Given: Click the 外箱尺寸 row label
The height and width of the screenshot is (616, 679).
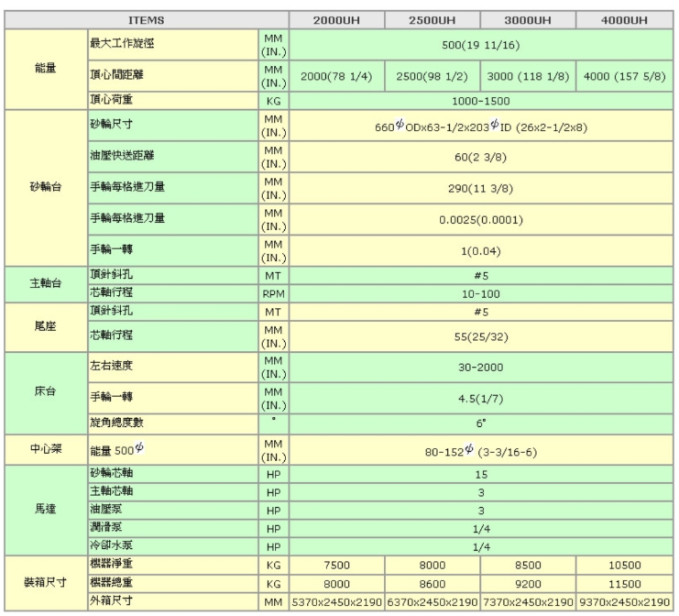Looking at the screenshot, I should coord(111,600).
